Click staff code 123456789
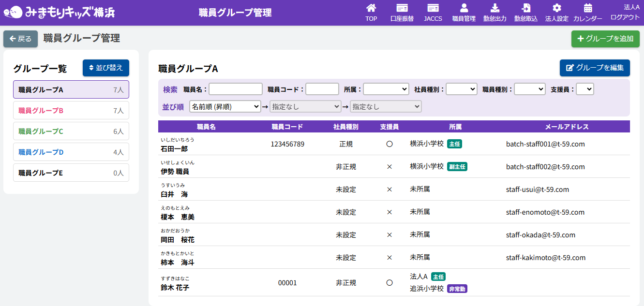The height and width of the screenshot is (306, 644). pos(287,144)
